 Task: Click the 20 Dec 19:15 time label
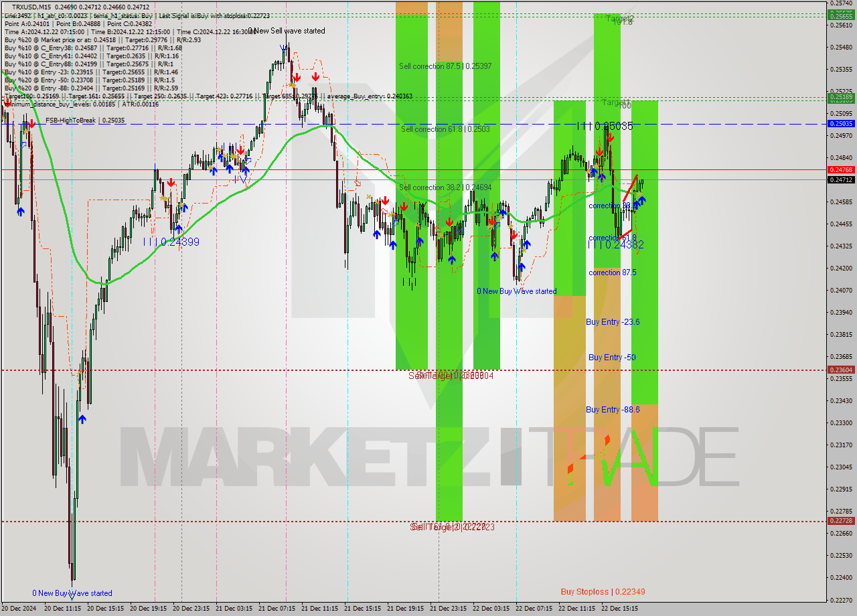(148, 609)
